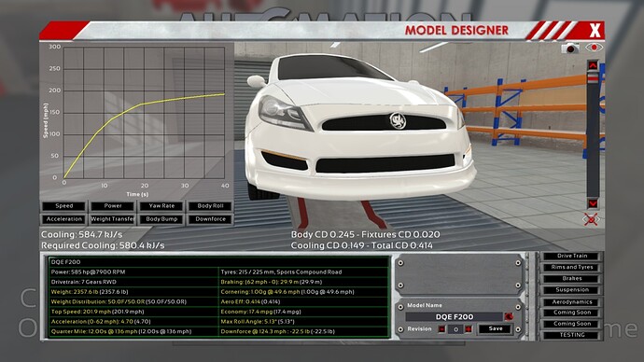Click the camera screenshot icon
Screen dimensions: 644x362
570,48
